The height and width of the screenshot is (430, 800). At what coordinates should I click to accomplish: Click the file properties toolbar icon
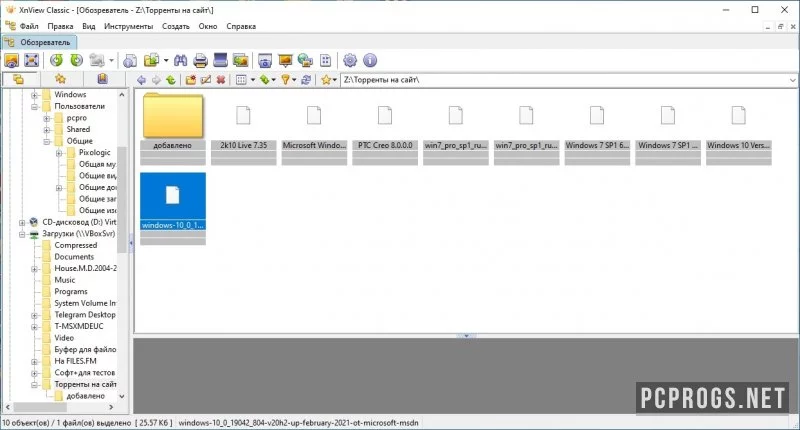pyautogui.click(x=130, y=61)
